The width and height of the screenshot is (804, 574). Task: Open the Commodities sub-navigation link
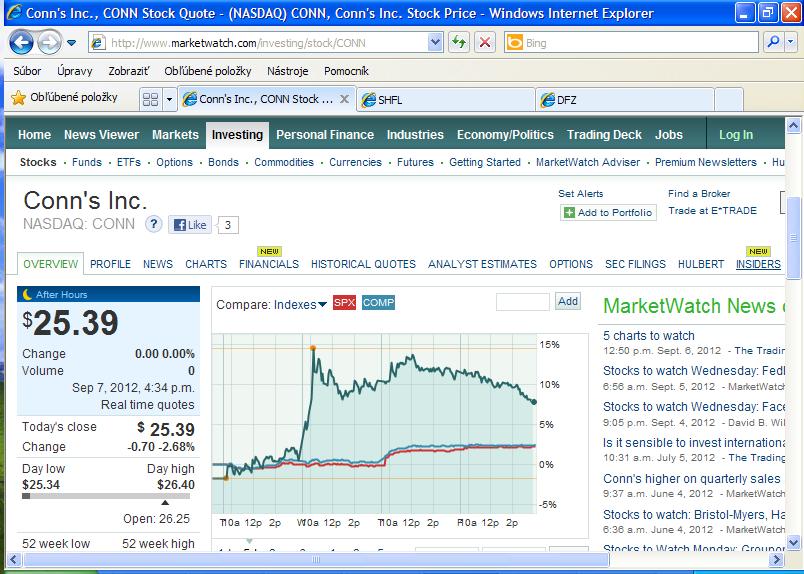point(284,163)
